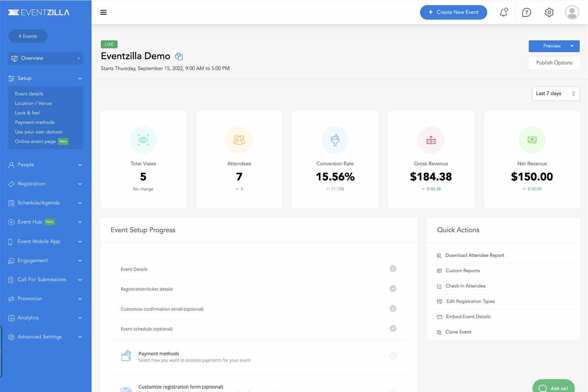Click the Promotion megaphone icon
This screenshot has height=392, width=588.
click(11, 299)
